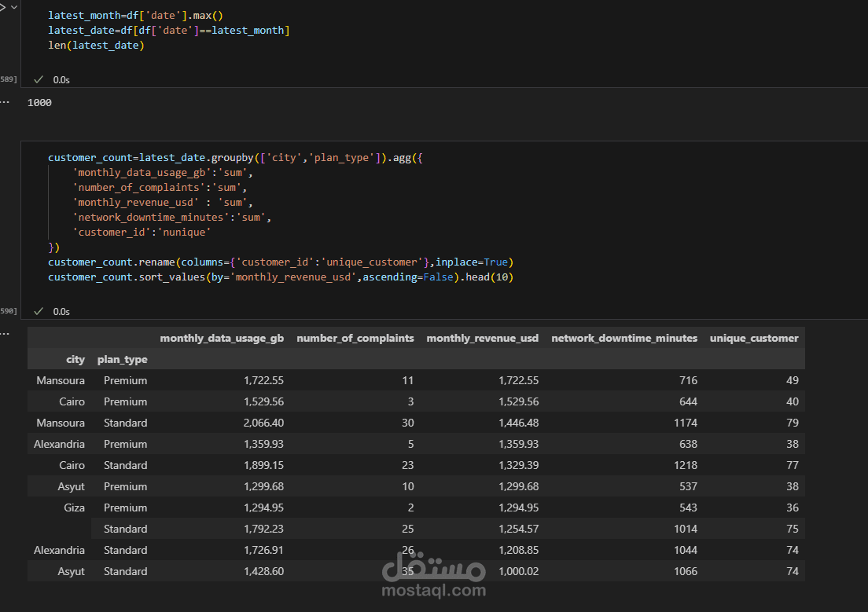Select the unique_customer column header
The width and height of the screenshot is (868, 612).
(x=753, y=338)
